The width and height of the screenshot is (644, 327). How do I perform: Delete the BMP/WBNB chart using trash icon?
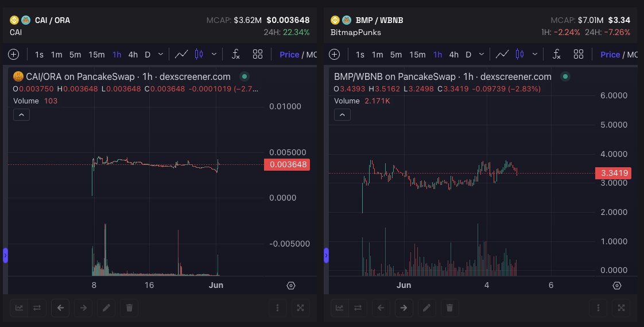[x=450, y=307]
